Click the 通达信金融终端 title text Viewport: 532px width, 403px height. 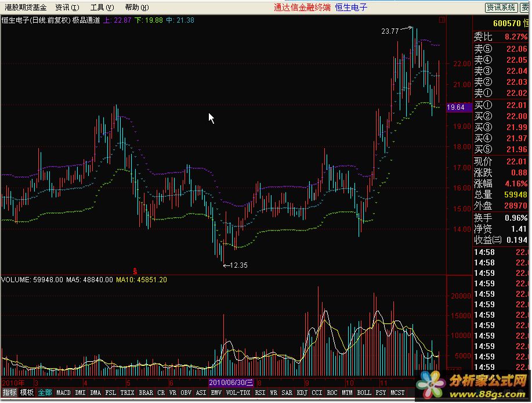coord(302,8)
